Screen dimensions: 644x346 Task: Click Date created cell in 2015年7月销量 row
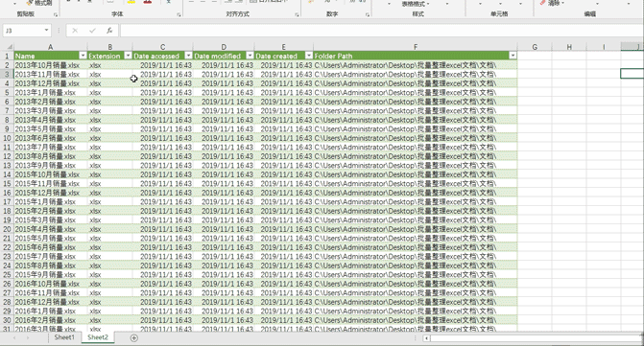coord(283,256)
